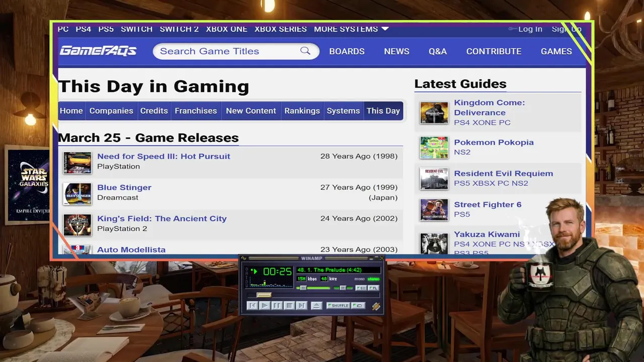Open Resident Evil Requiem guide title link
The height and width of the screenshot is (362, 644).
pyautogui.click(x=503, y=173)
